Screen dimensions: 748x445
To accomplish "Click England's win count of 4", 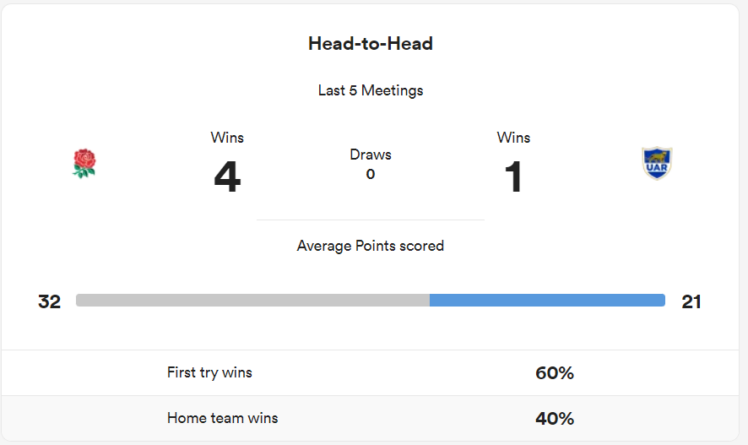I will click(227, 178).
